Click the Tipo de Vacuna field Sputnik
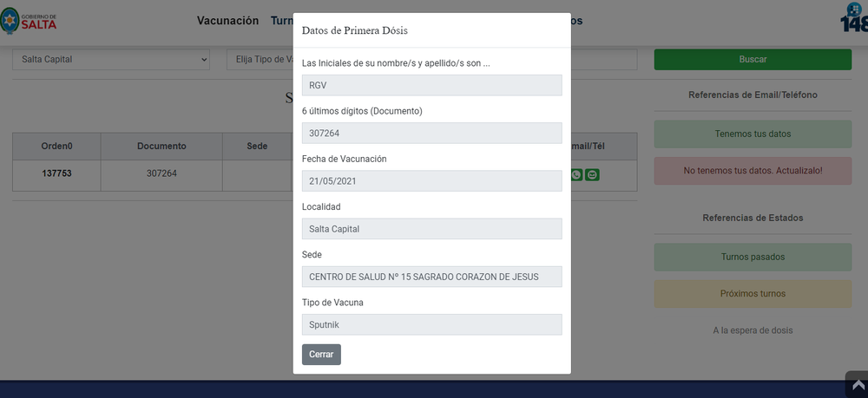Image resolution: width=868 pixels, height=398 pixels. [431, 324]
